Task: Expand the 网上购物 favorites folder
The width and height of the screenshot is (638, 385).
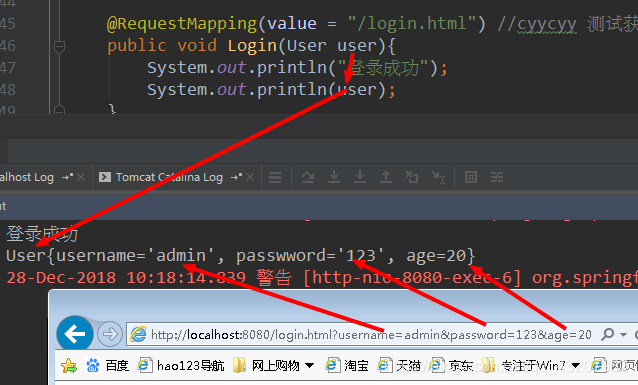Action: tap(273, 365)
